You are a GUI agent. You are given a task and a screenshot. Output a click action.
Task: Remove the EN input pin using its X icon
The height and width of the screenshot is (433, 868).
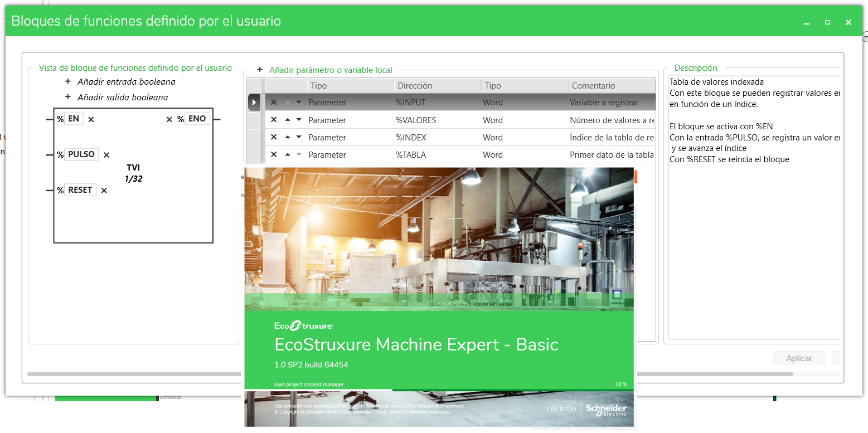click(91, 119)
